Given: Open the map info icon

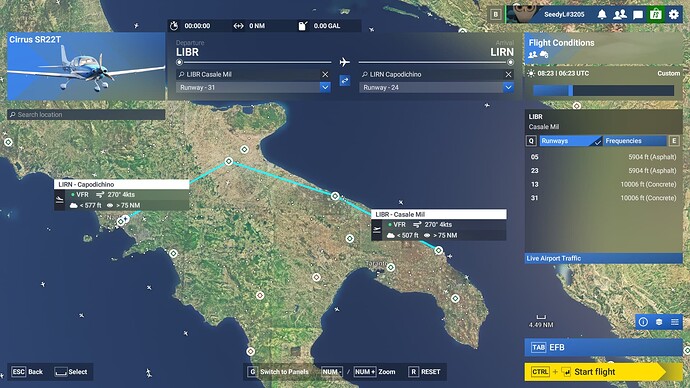Looking at the screenshot, I should coord(643,322).
